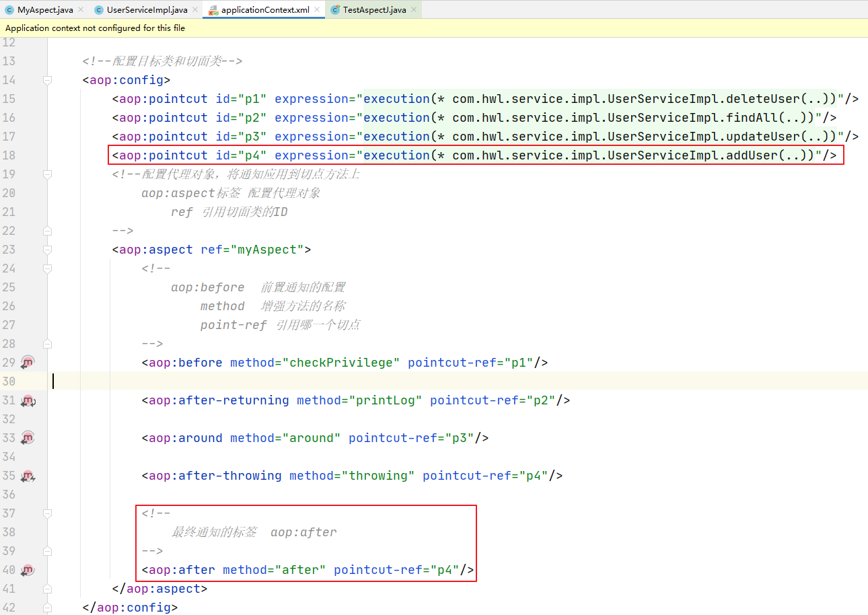
Task: Click the method name "throwing" on line 35
Action: tap(378, 476)
